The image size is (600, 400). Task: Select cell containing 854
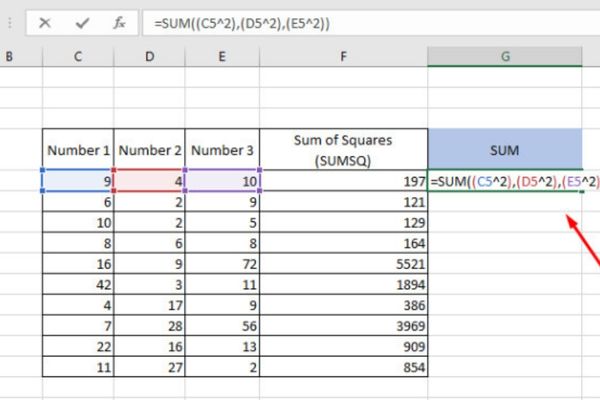(344, 367)
